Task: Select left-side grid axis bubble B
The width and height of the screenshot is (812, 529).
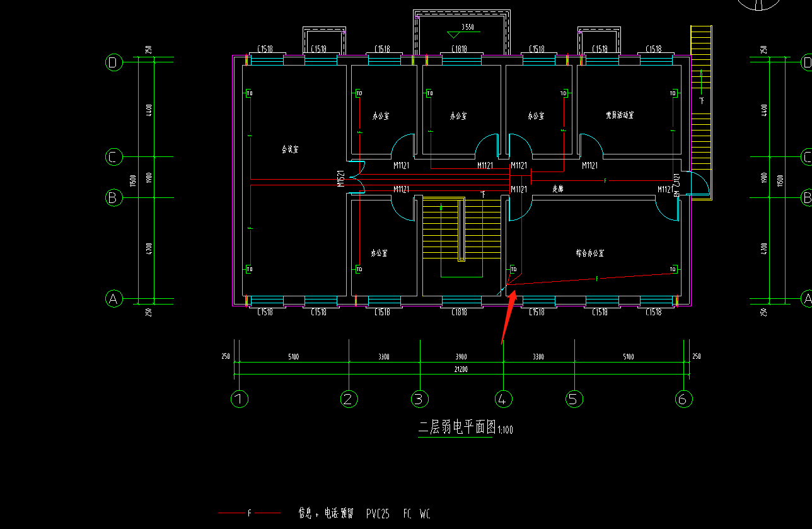Action: point(113,197)
